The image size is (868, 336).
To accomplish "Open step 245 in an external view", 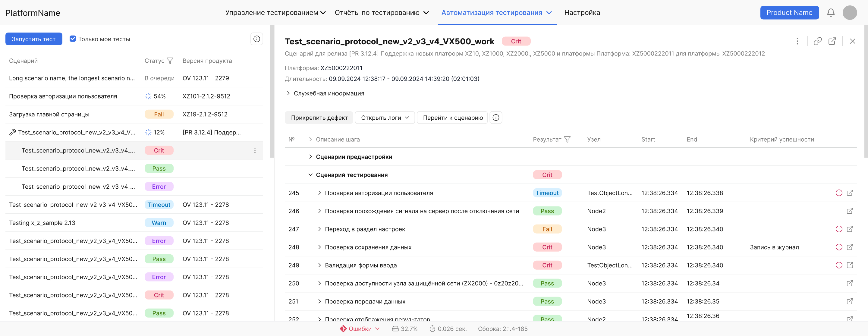I will 850,193.
